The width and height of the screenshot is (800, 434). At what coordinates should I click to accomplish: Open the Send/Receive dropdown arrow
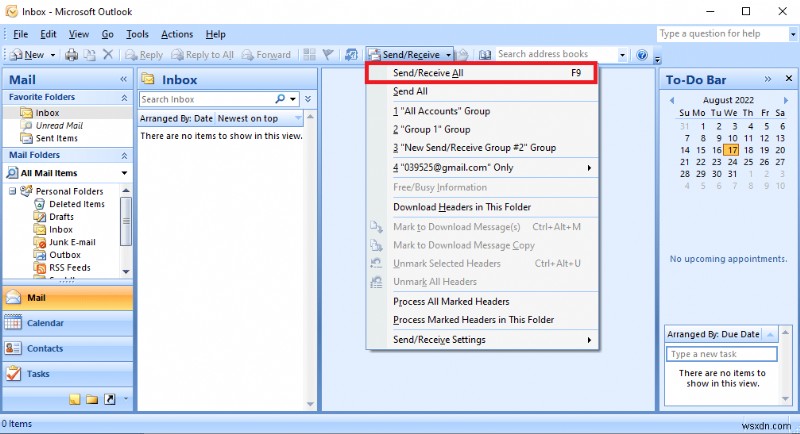click(448, 55)
